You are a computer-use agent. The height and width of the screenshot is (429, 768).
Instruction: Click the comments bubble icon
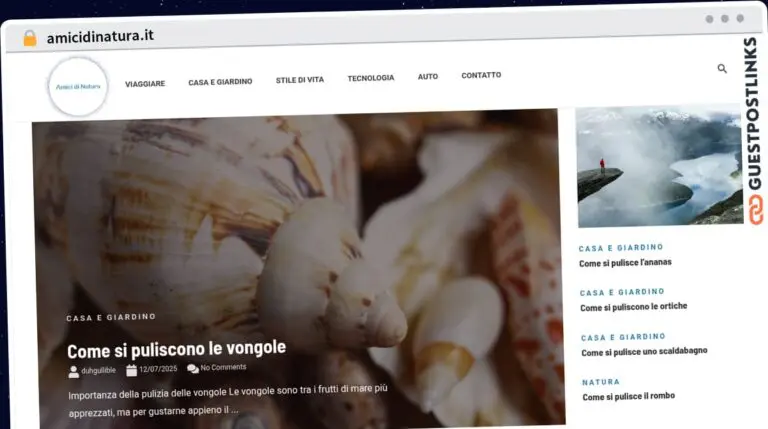click(x=192, y=369)
